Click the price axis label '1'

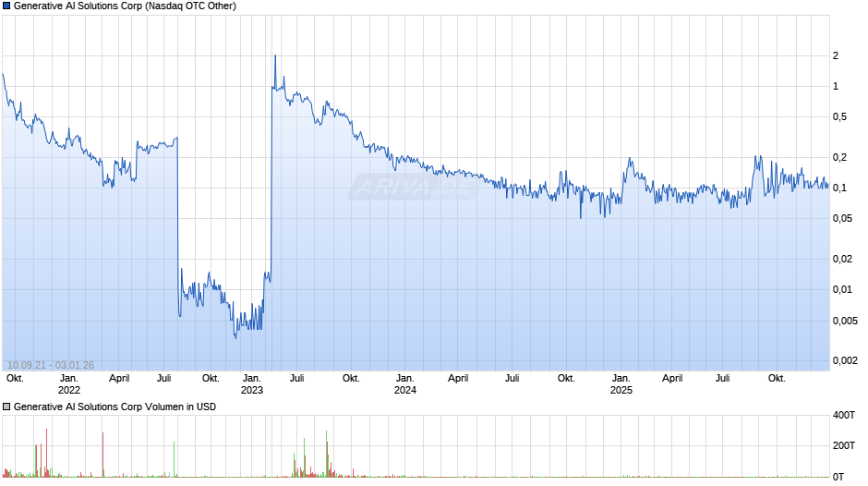pos(836,86)
